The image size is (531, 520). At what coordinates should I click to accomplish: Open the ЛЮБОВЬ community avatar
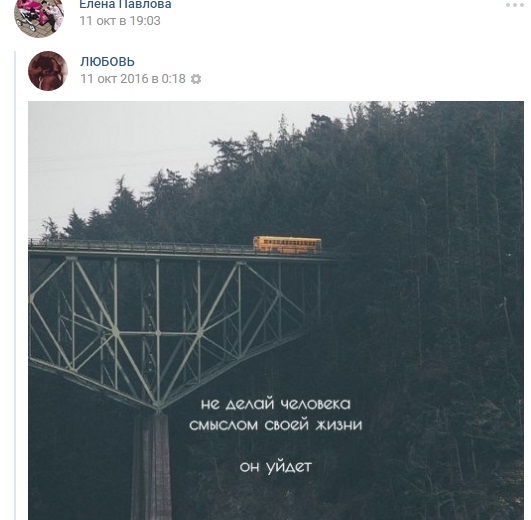click(x=48, y=71)
